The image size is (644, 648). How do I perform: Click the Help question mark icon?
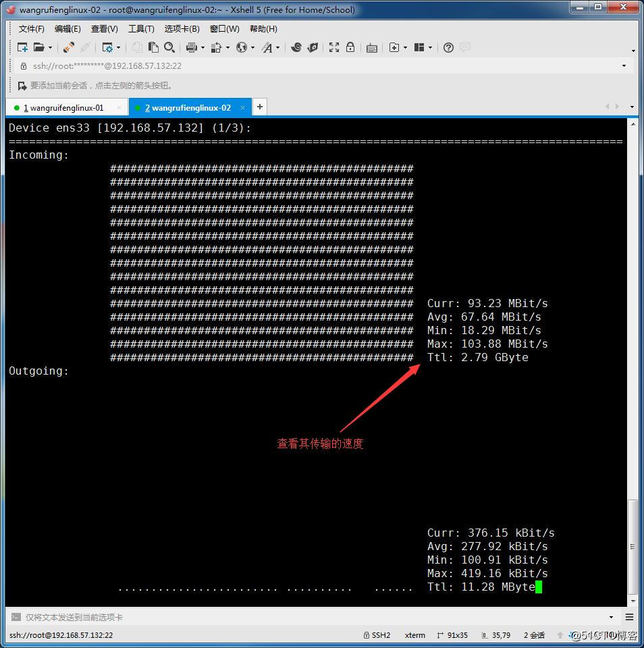pos(448,47)
